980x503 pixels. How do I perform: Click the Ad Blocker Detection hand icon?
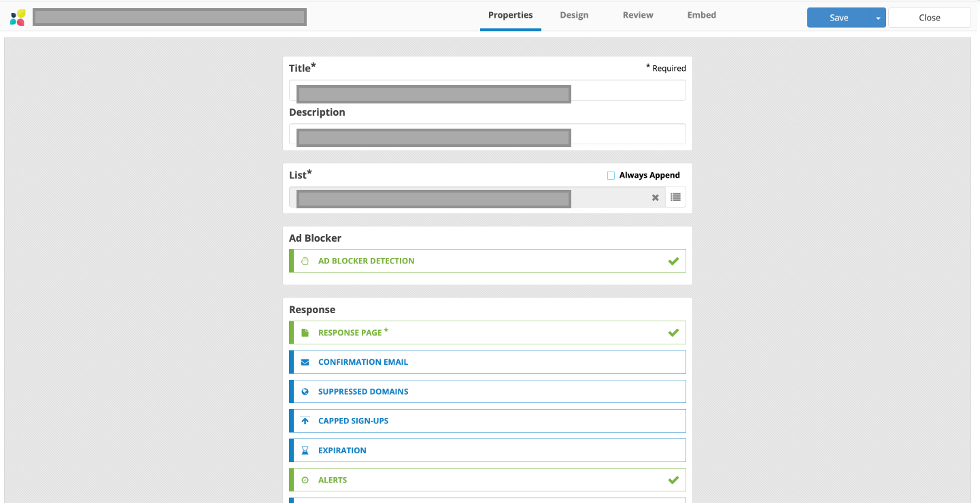305,261
